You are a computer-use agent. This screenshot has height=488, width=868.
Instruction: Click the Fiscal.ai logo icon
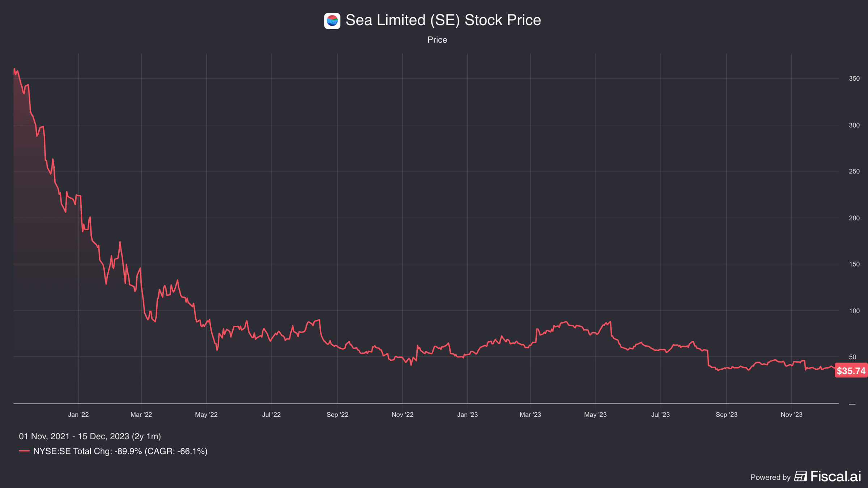tap(800, 476)
